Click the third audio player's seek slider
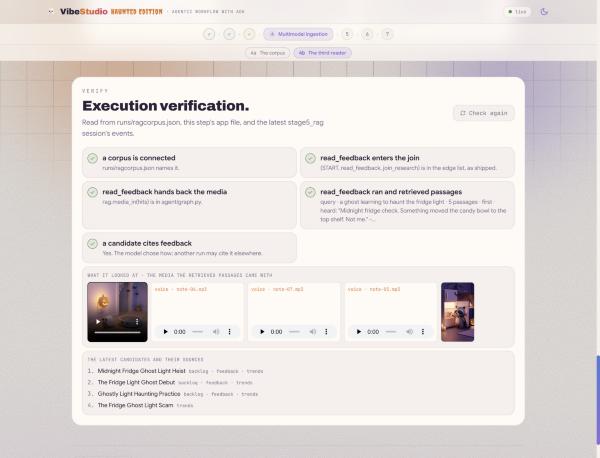The height and width of the screenshot is (458, 600). 391,332
